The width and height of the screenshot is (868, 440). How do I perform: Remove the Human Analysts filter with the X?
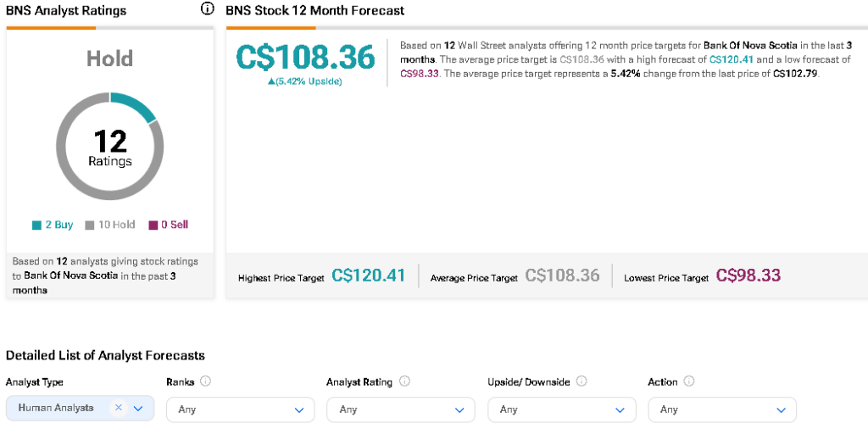(119, 408)
